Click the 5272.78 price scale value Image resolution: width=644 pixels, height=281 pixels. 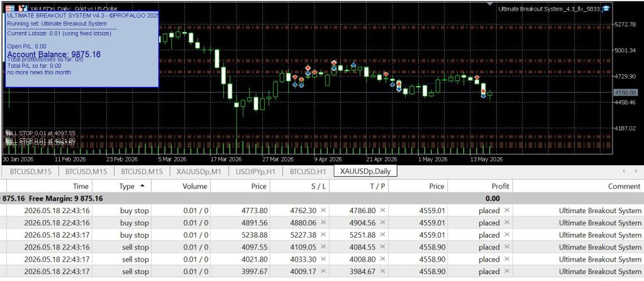[625, 25]
